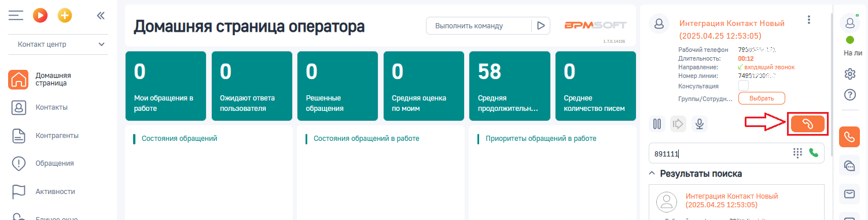End the call with orange hang-up button

[808, 124]
